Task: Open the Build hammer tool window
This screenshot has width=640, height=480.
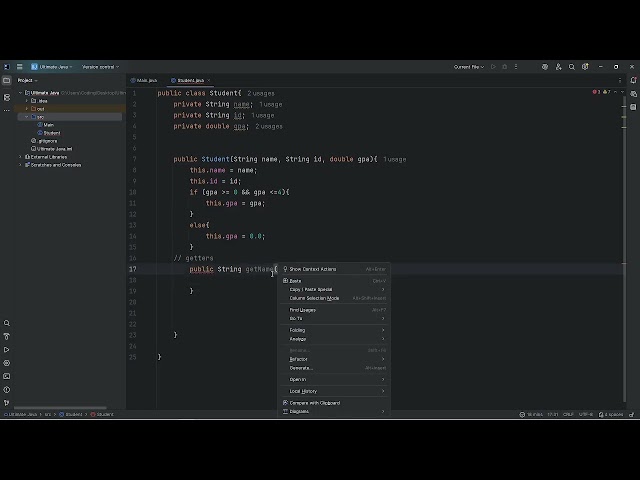Action: tap(7, 336)
